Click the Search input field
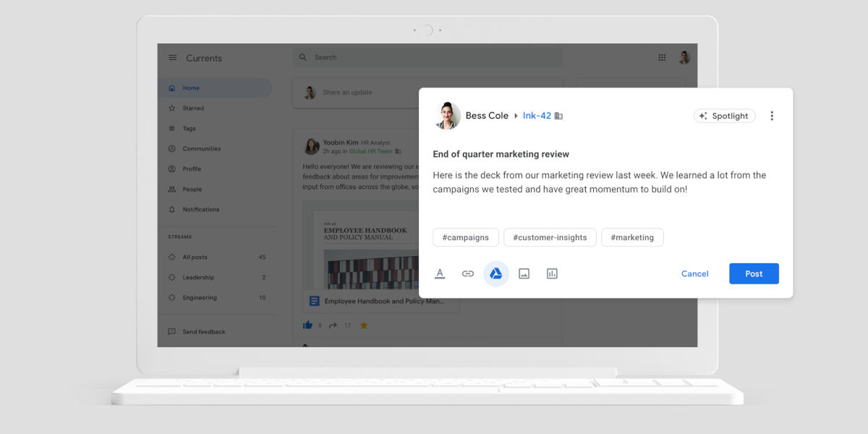The width and height of the screenshot is (868, 434). coord(427,57)
